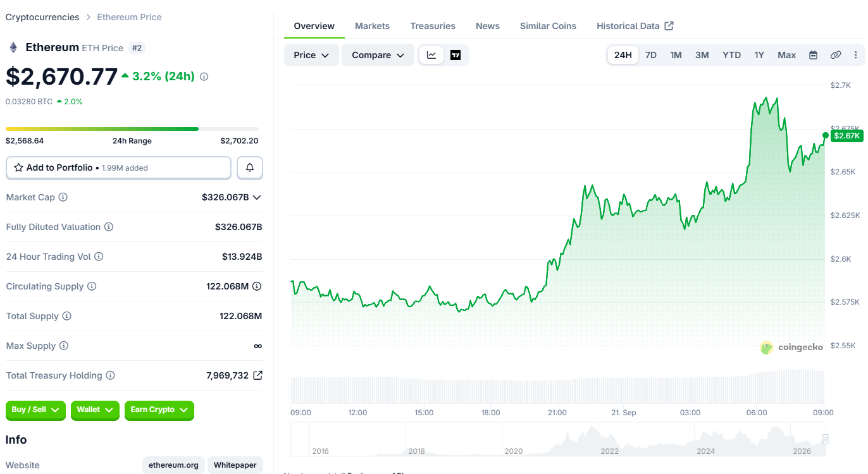Switch to the Similar Coins tab

point(548,26)
